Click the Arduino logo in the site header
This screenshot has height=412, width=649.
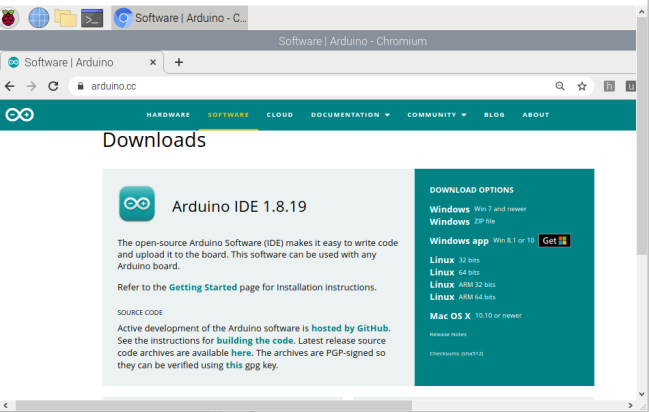[x=19, y=114]
